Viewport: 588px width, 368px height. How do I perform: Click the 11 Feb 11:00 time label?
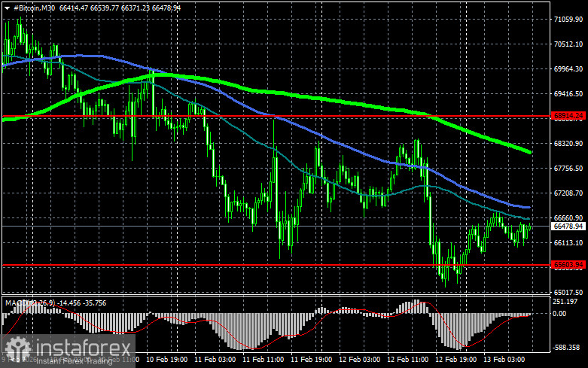click(x=264, y=360)
